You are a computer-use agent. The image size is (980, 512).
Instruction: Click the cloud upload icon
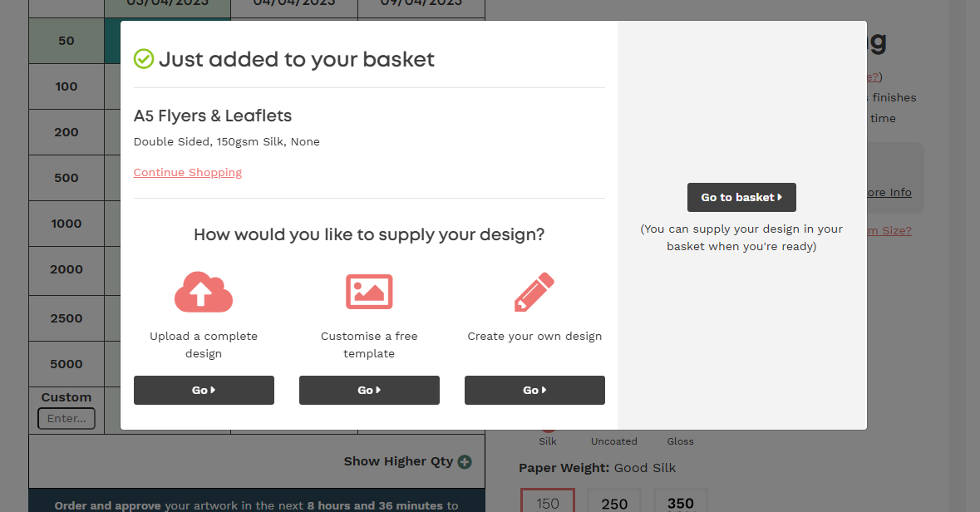[204, 292]
